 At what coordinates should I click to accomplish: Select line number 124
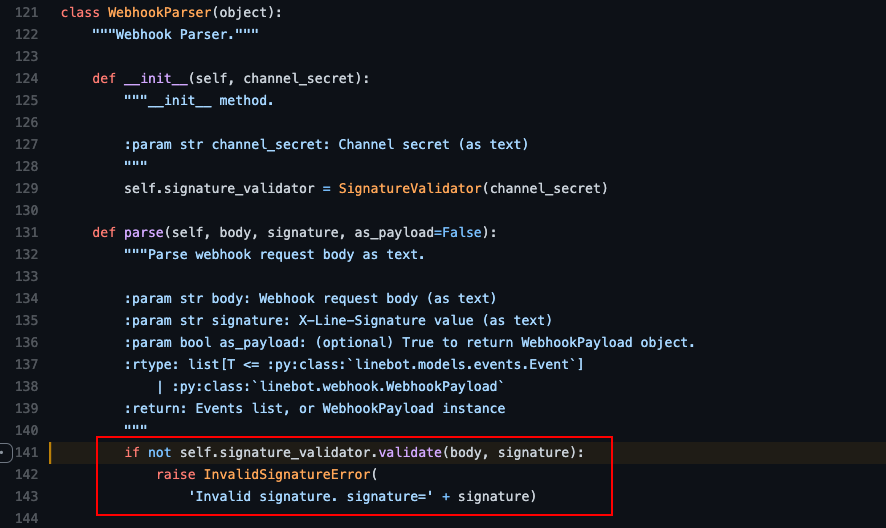(27, 79)
